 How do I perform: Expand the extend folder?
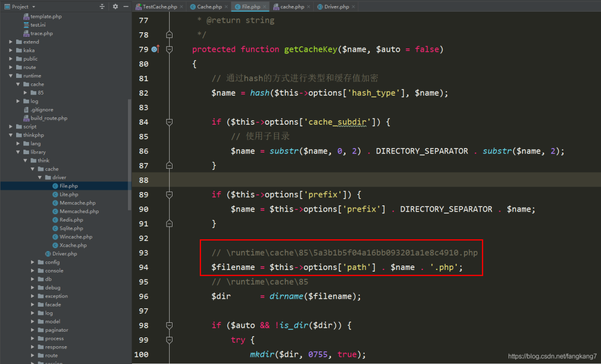pyautogui.click(x=11, y=42)
